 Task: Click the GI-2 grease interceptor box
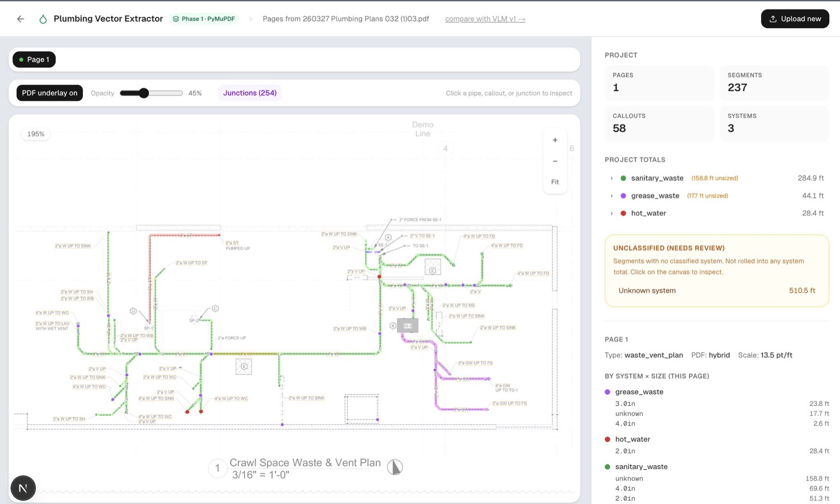click(x=408, y=326)
